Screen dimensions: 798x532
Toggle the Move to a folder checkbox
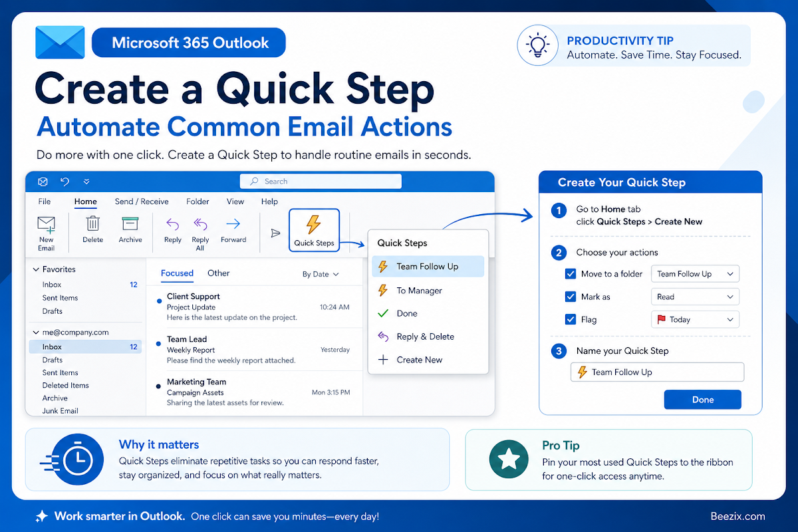[570, 273]
